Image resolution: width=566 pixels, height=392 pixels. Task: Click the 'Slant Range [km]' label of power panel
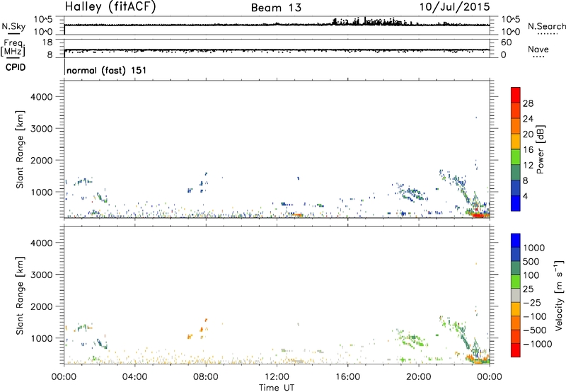tap(21, 149)
